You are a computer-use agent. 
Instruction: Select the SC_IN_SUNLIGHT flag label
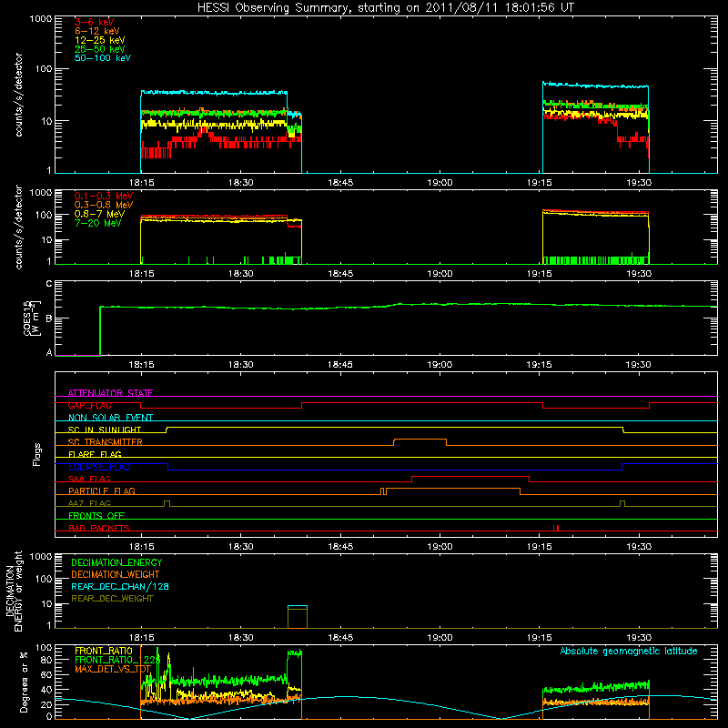pyautogui.click(x=105, y=430)
